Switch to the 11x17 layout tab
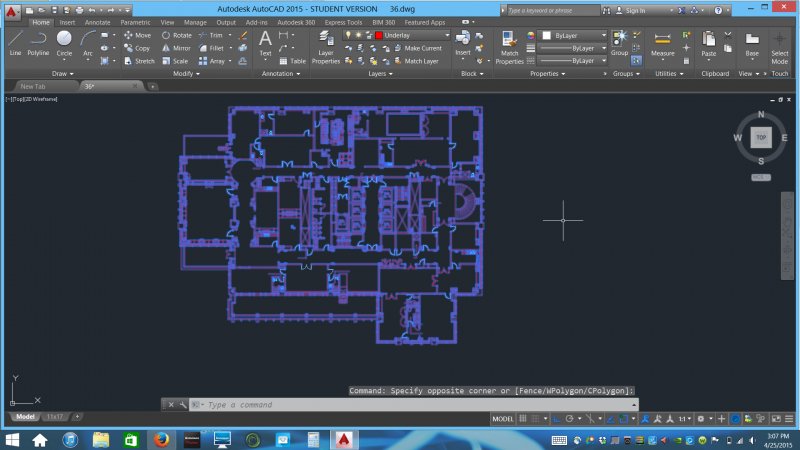Image resolution: width=800 pixels, height=450 pixels. pyautogui.click(x=55, y=417)
